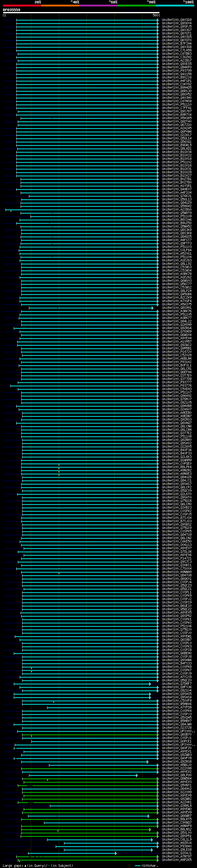Select hit UniRef100_C7G0X4
This screenshot has height=868, width=197.
coord(177,568)
